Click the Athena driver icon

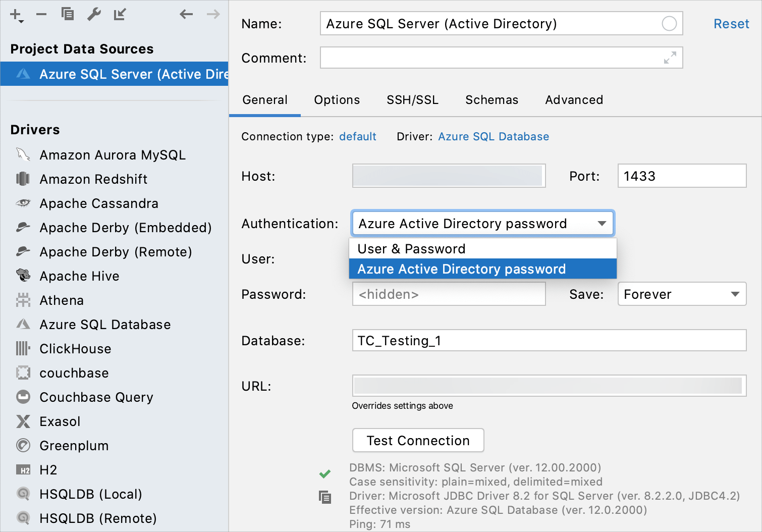pos(23,300)
